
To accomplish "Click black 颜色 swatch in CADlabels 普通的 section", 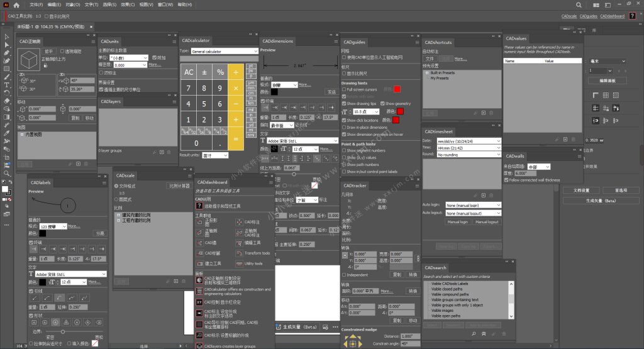I will click(43, 233).
